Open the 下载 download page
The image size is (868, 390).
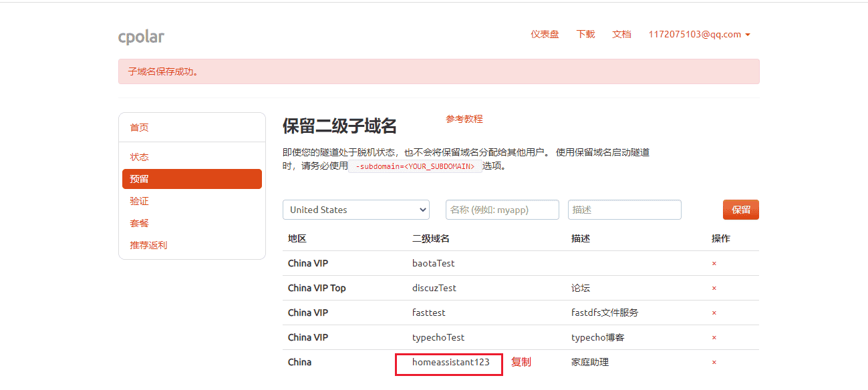pos(585,34)
